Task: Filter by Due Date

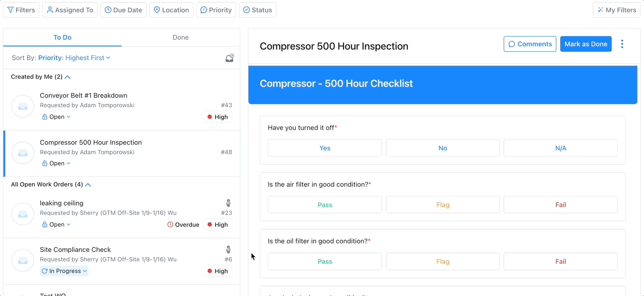Action: pyautogui.click(x=123, y=9)
